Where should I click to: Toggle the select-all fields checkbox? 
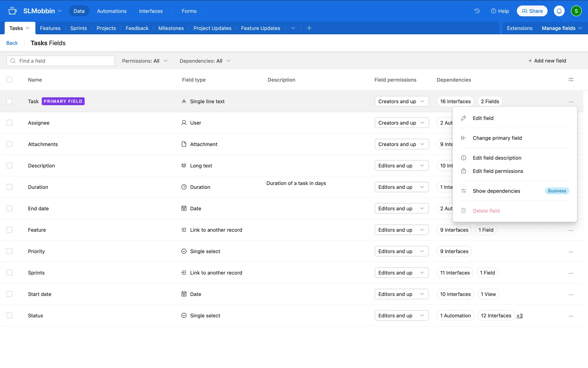click(x=9, y=80)
